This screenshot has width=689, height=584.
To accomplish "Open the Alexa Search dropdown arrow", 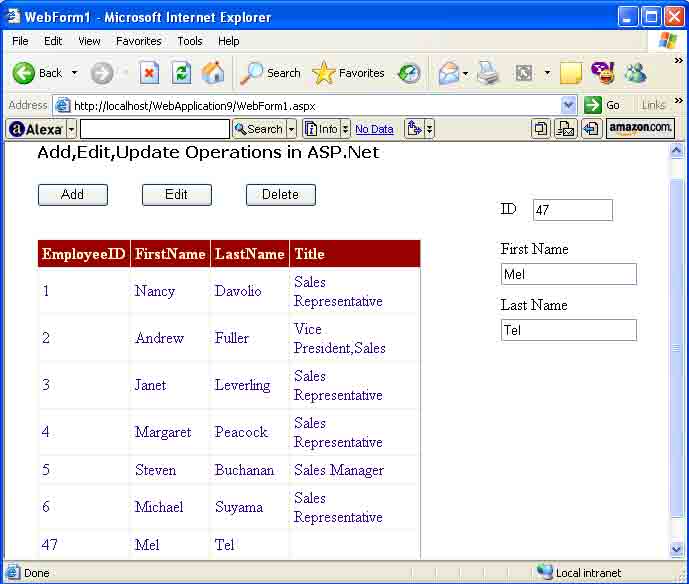I will point(291,129).
